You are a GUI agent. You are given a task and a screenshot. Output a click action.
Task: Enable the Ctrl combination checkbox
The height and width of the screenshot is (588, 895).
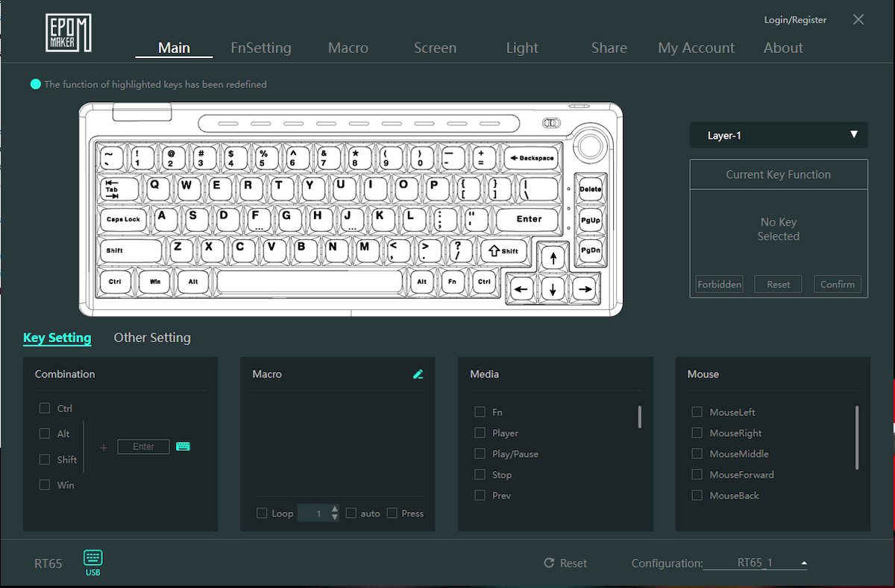point(45,408)
